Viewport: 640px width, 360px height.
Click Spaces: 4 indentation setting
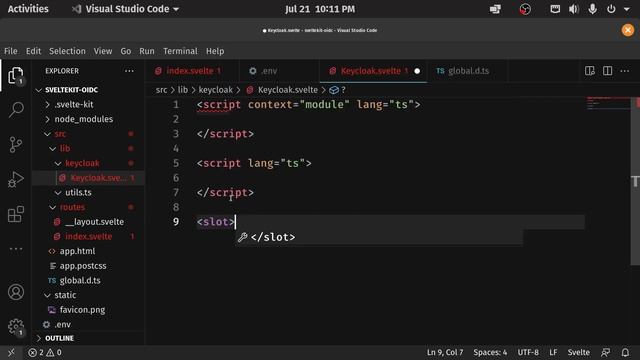point(490,353)
